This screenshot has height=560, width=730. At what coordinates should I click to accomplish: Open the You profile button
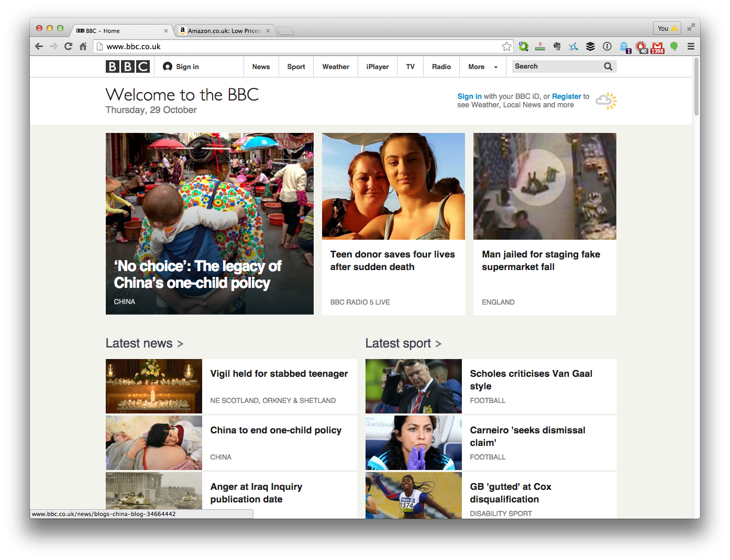[667, 28]
